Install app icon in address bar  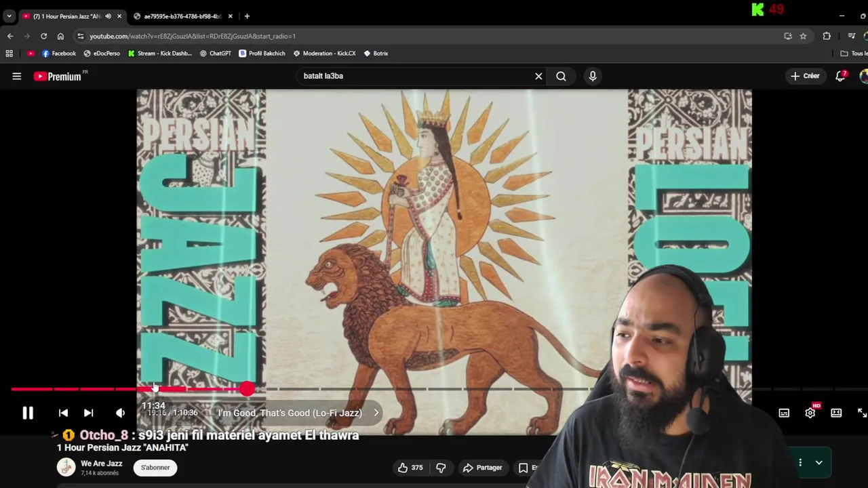tap(788, 36)
